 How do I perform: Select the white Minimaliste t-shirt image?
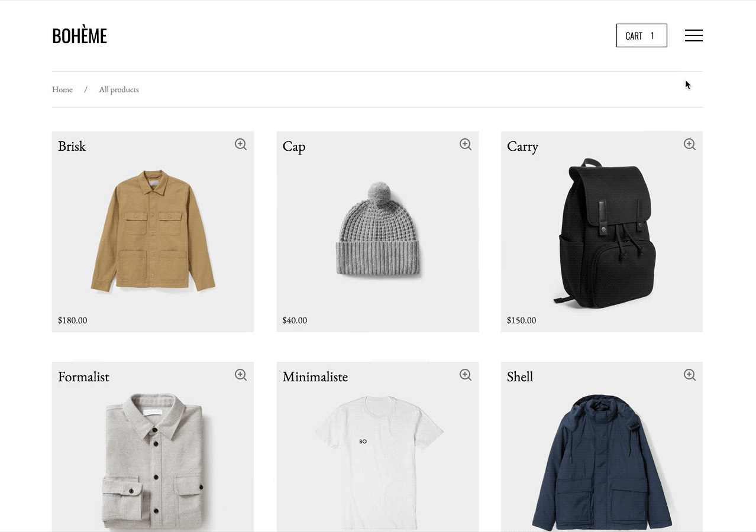[x=379, y=462]
